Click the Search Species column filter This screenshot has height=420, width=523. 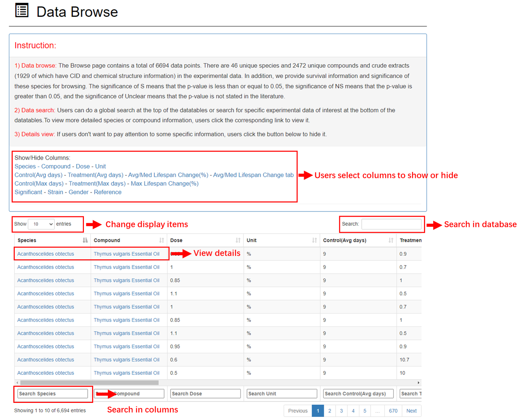(53, 394)
